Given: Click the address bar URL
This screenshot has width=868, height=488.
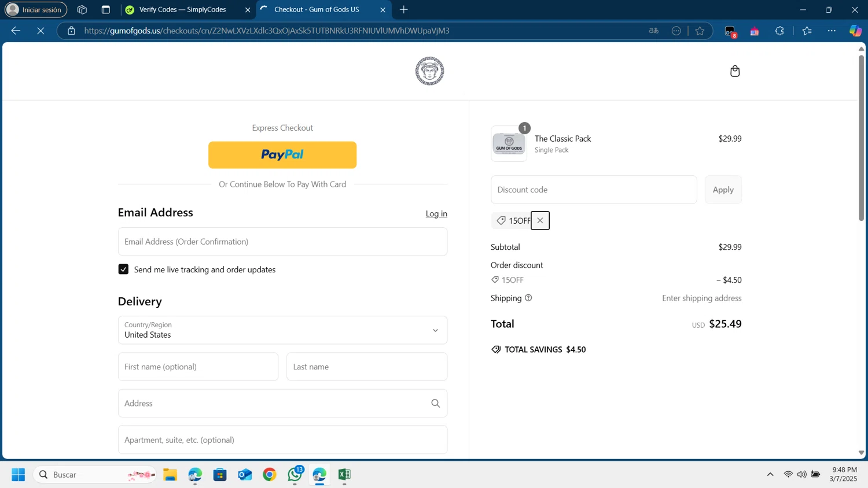Looking at the screenshot, I should click(267, 31).
